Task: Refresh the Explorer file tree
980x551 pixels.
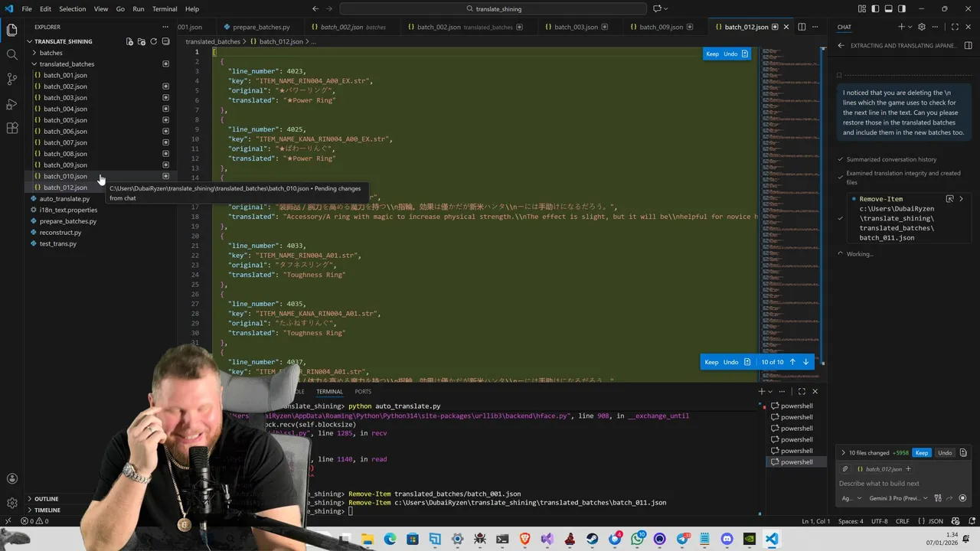Action: click(x=153, y=41)
